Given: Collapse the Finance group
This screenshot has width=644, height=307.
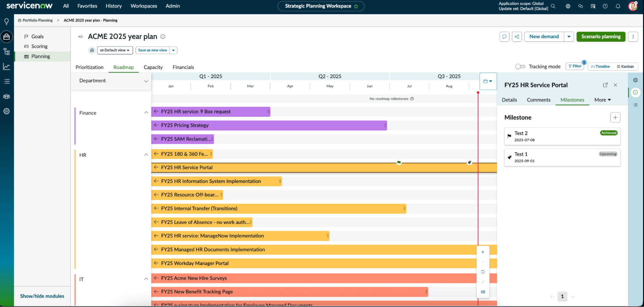Looking at the screenshot, I should [x=146, y=113].
